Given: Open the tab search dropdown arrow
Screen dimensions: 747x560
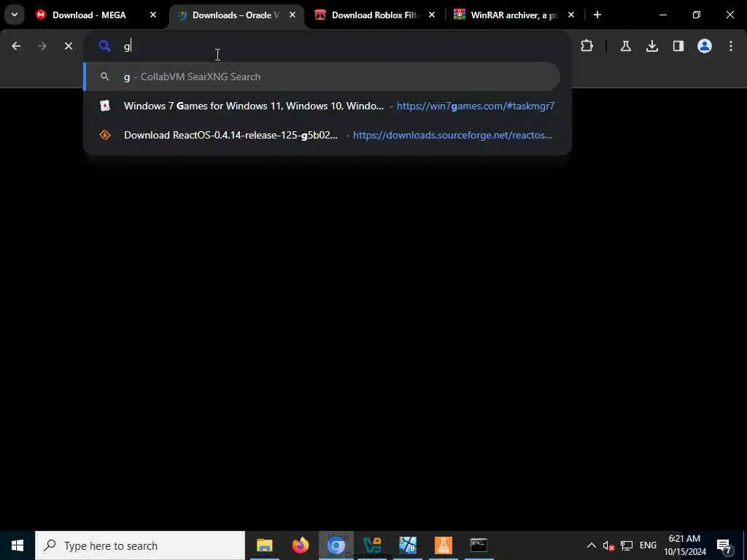Looking at the screenshot, I should (x=15, y=15).
